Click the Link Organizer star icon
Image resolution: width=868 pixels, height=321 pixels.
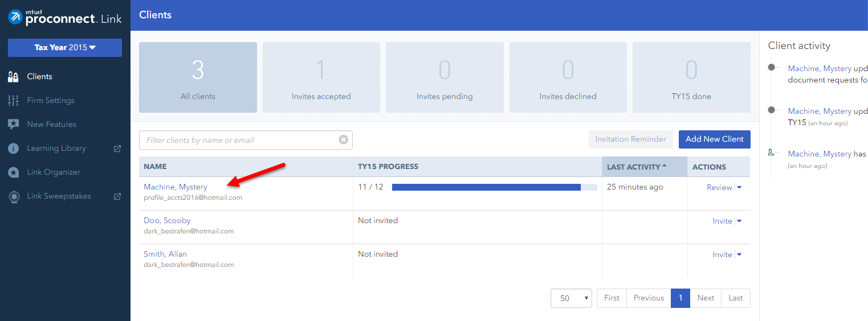click(x=14, y=172)
